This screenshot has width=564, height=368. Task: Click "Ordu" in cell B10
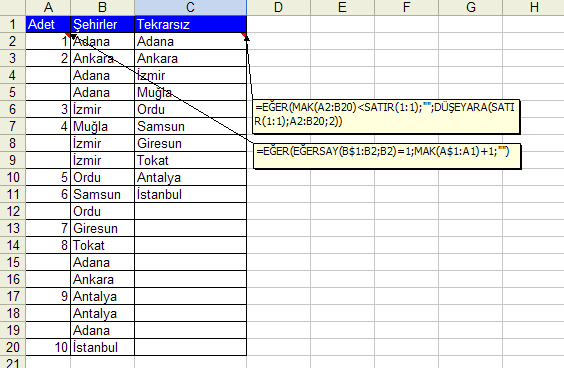87,177
